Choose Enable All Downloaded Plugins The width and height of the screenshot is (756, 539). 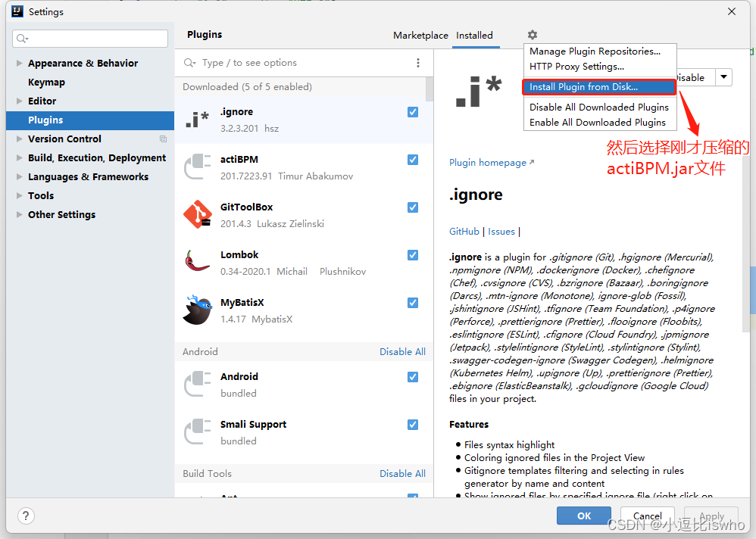click(598, 123)
